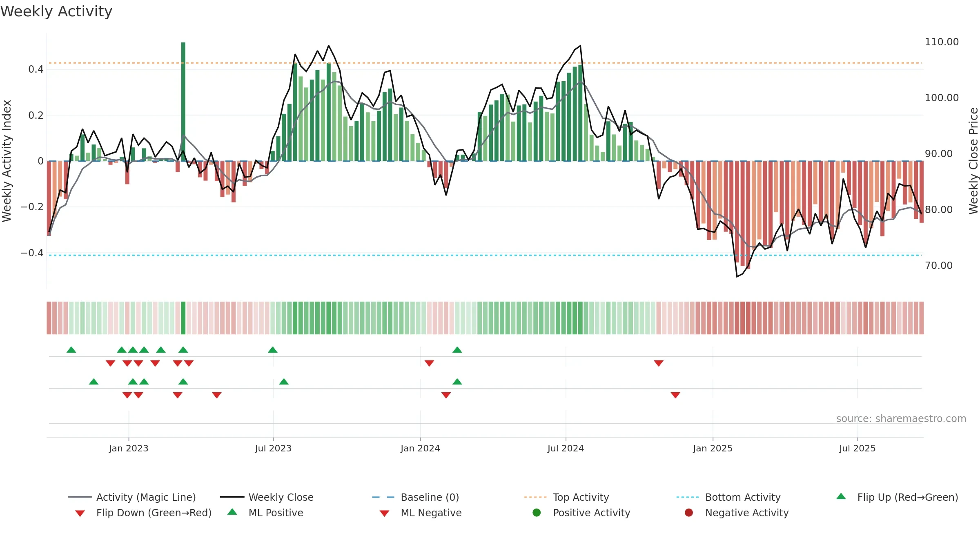
Task: Click the top-row flip-down marker before Jan 2025
Action: 659,363
